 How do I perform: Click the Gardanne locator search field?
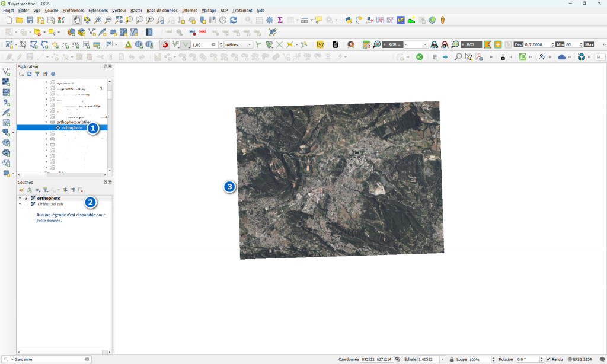[x=47, y=359]
